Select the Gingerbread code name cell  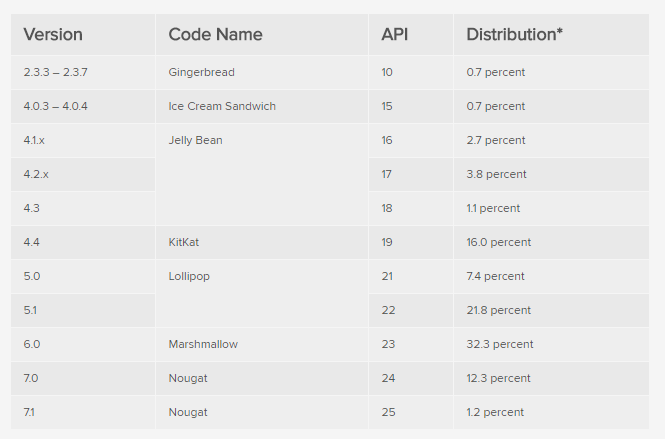click(262, 72)
